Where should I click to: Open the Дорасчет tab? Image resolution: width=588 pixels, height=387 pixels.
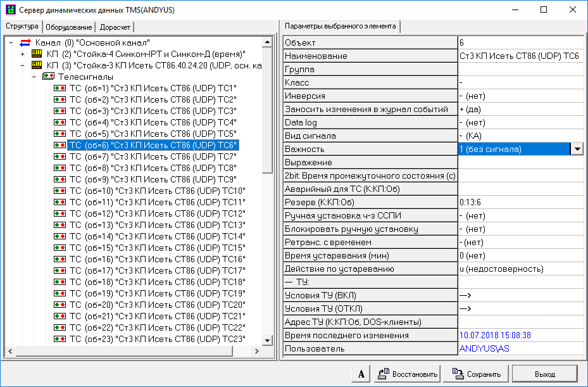tap(115, 27)
